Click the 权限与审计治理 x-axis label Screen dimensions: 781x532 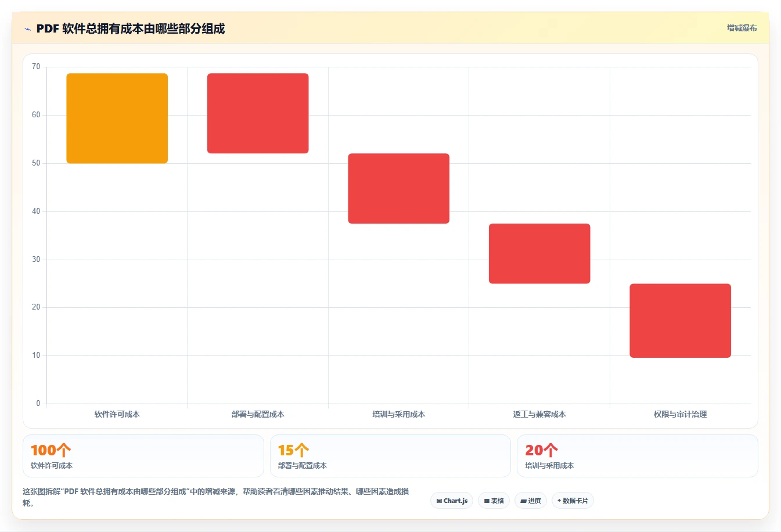tap(681, 414)
